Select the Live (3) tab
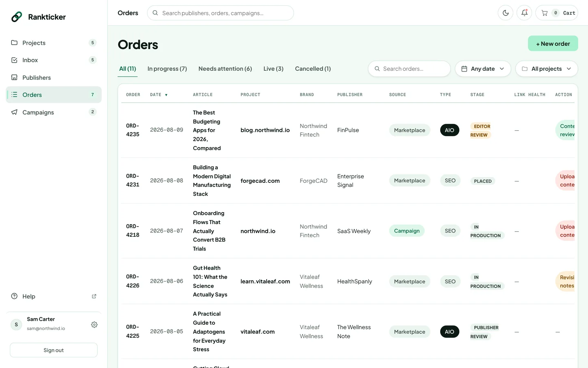The width and height of the screenshot is (588, 368). click(x=273, y=69)
